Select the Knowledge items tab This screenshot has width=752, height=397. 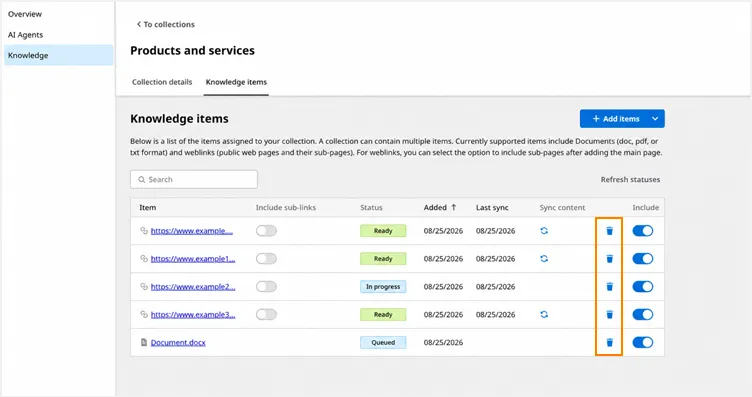[x=236, y=82]
